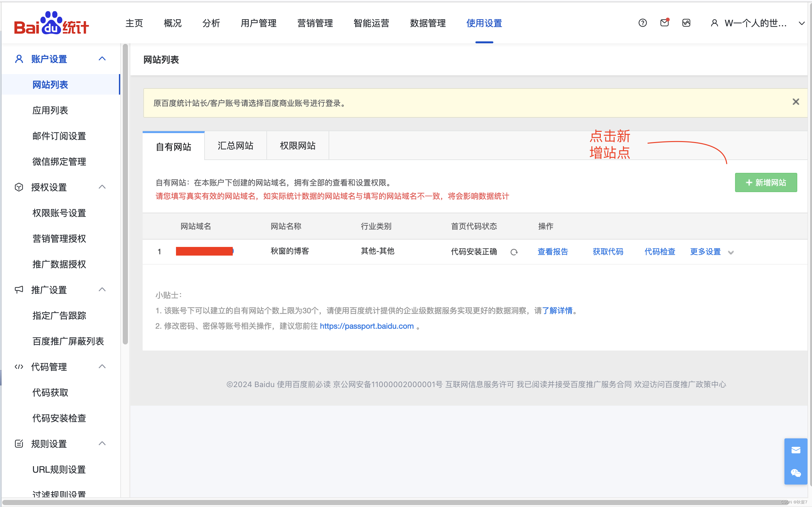The height and width of the screenshot is (507, 812).
Task: Click the 秋窗的博客 site name cell
Action: [289, 251]
